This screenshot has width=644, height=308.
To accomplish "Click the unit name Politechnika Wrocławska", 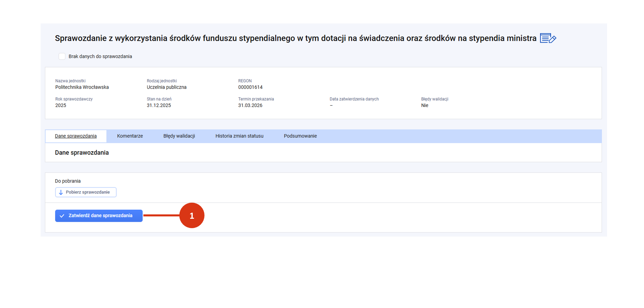I will (82, 87).
